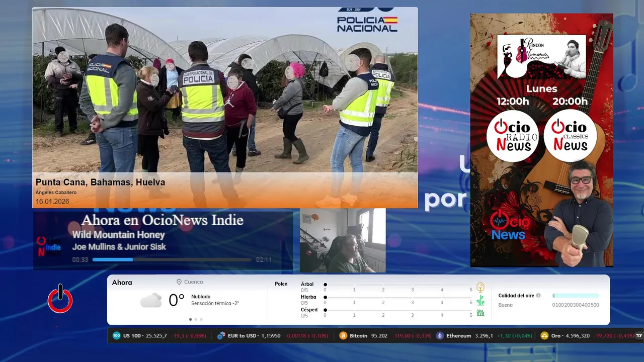Click the Bitcoin coin icon
The image size is (644, 362).
[x=343, y=335]
